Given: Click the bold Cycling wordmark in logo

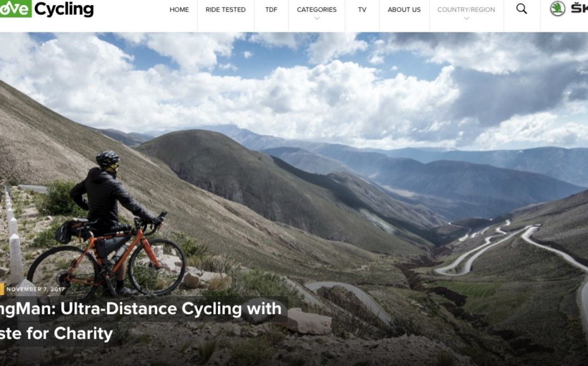Looking at the screenshot, I should pyautogui.click(x=64, y=9).
